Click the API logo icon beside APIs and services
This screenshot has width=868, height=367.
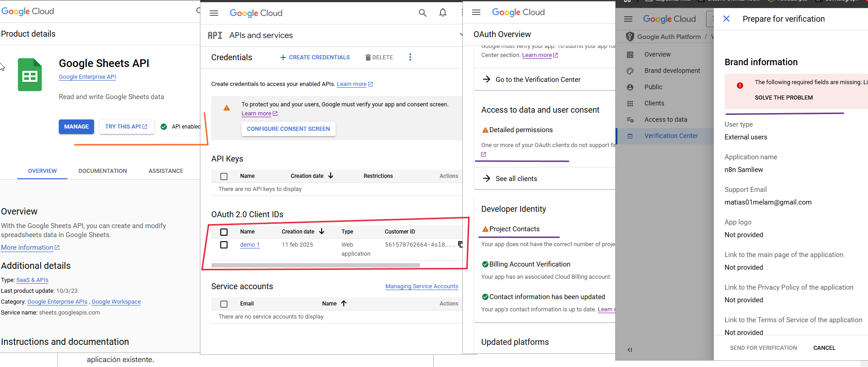point(215,35)
